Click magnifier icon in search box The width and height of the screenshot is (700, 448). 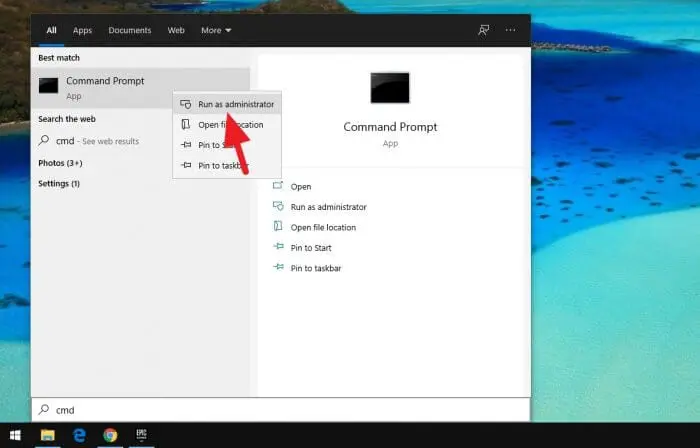pos(44,409)
